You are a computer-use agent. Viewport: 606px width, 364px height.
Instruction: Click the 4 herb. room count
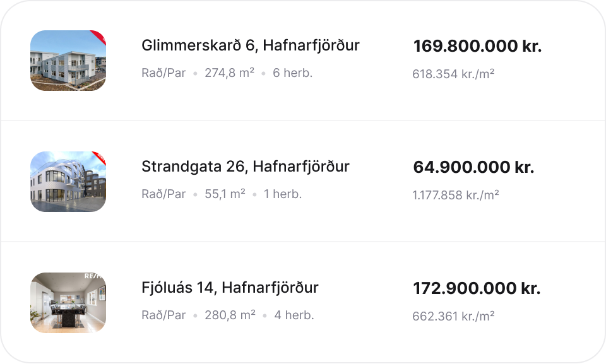point(294,315)
